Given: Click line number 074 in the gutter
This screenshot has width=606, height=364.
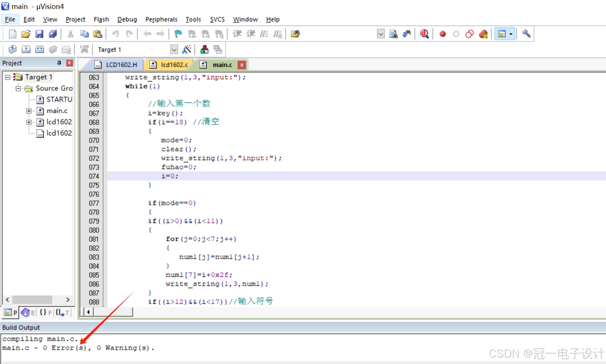Looking at the screenshot, I should tap(94, 176).
